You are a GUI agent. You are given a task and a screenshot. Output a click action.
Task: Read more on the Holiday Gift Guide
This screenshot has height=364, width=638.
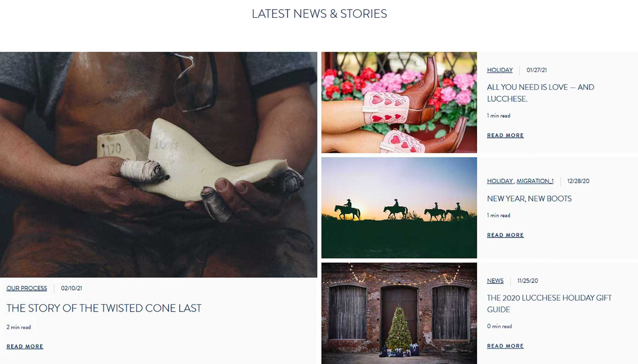tap(505, 346)
